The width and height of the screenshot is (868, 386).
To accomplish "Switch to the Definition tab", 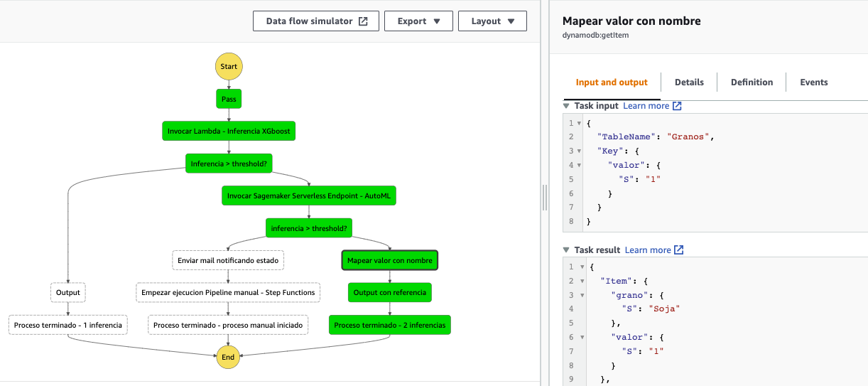I will tap(752, 82).
